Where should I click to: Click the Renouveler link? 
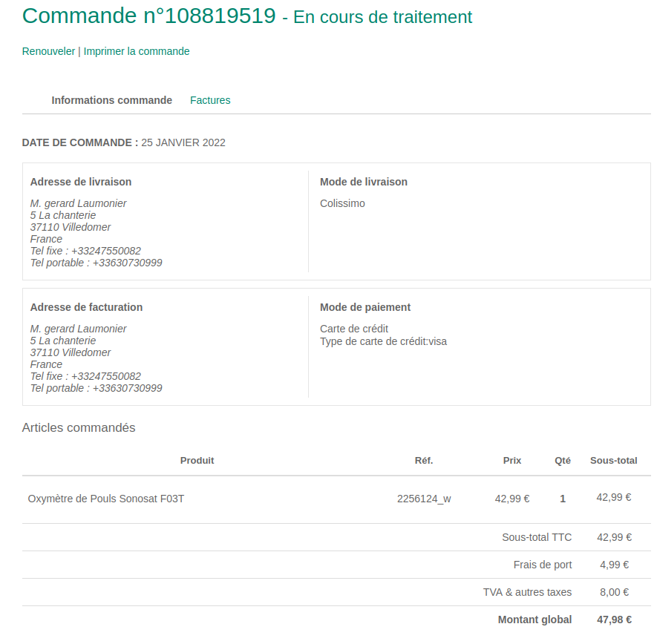48,51
